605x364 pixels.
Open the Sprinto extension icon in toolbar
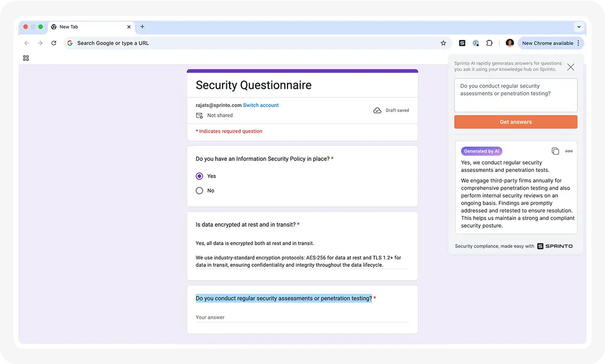point(462,43)
